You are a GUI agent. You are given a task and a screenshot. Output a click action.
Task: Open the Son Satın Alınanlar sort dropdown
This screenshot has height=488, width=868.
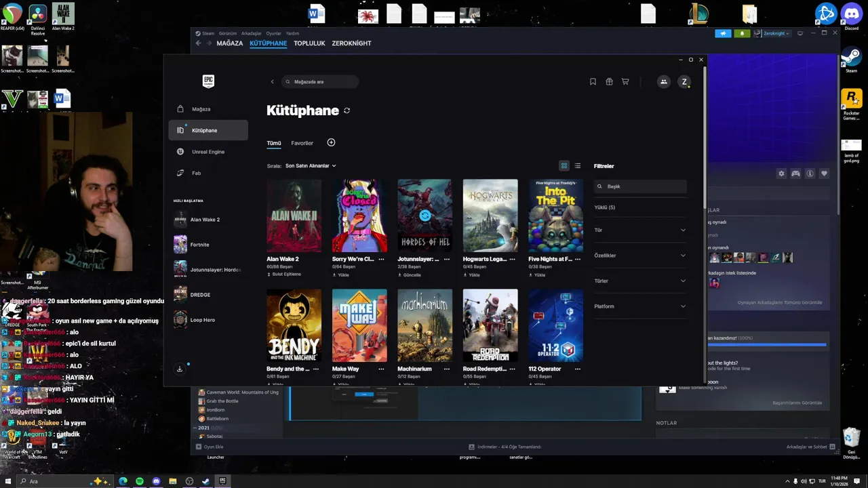click(311, 165)
